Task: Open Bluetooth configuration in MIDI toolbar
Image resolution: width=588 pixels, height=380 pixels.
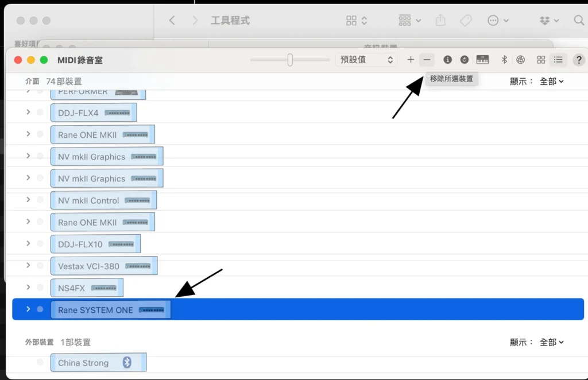Action: [505, 60]
